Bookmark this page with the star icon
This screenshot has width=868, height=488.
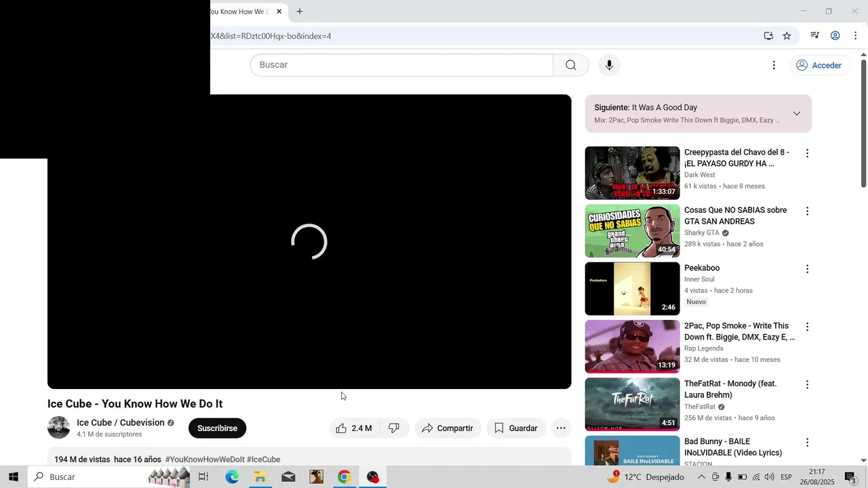(787, 36)
